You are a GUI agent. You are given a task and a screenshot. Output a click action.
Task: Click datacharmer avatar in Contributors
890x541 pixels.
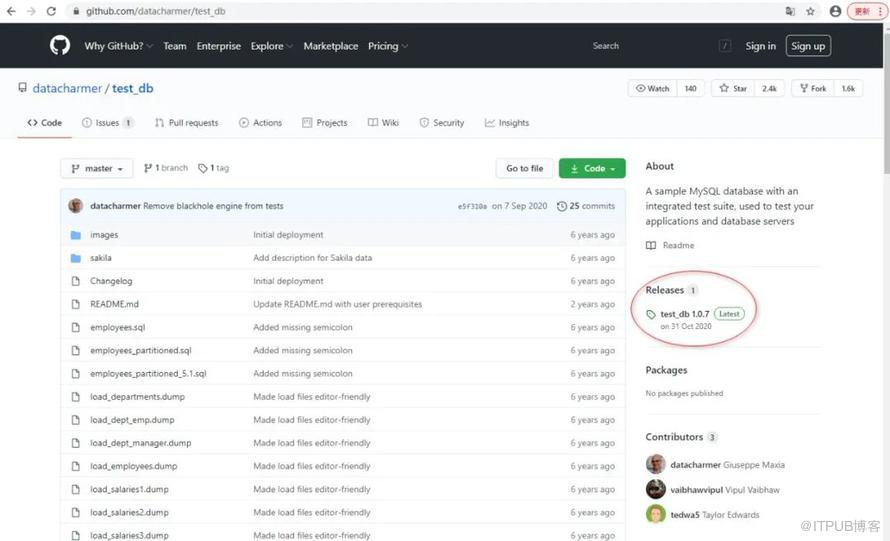pyautogui.click(x=656, y=464)
